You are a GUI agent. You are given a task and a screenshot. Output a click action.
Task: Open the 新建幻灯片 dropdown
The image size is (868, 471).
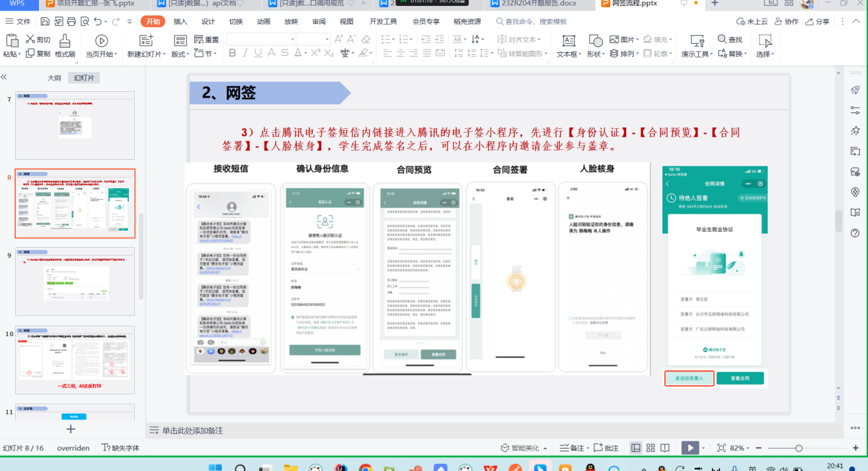(143, 54)
